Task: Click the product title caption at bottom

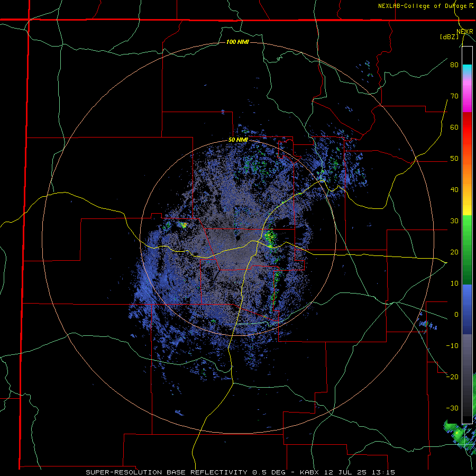Action: (x=240, y=472)
